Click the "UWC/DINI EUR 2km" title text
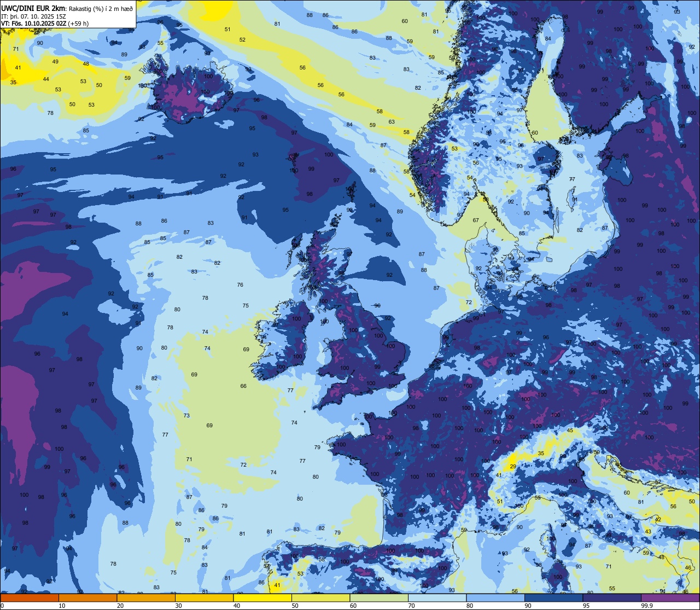 click(33, 8)
